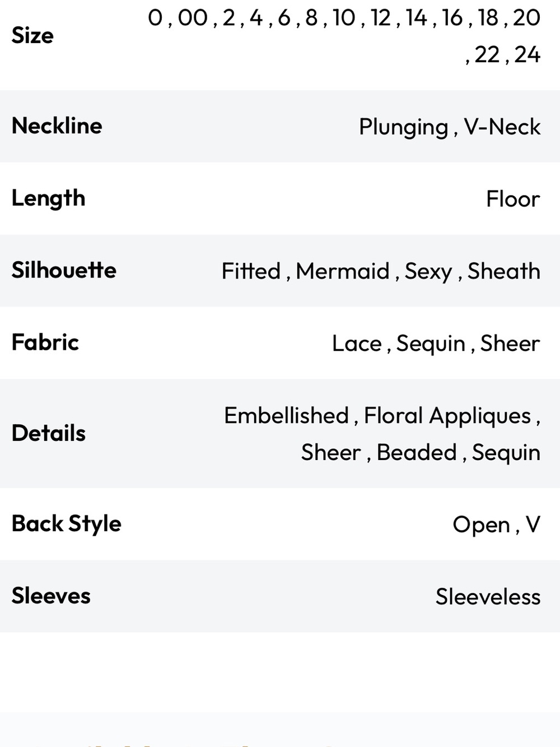Click the Floor length value
The height and width of the screenshot is (747, 560).
(x=513, y=199)
